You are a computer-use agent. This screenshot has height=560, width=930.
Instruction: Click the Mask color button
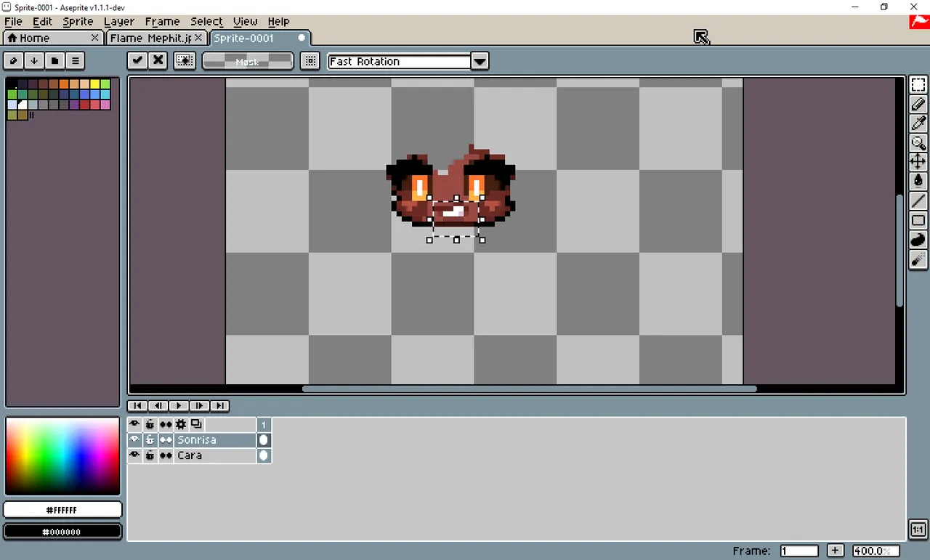pyautogui.click(x=247, y=62)
